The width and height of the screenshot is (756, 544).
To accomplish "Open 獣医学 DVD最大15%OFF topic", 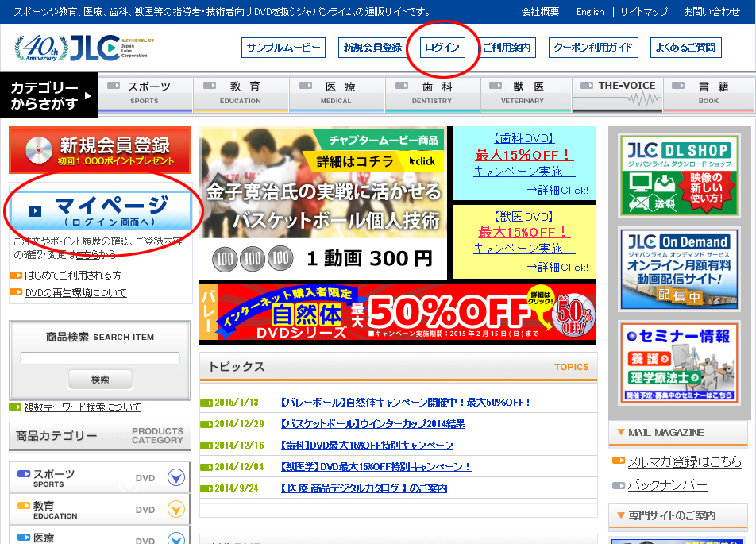I will [x=376, y=467].
